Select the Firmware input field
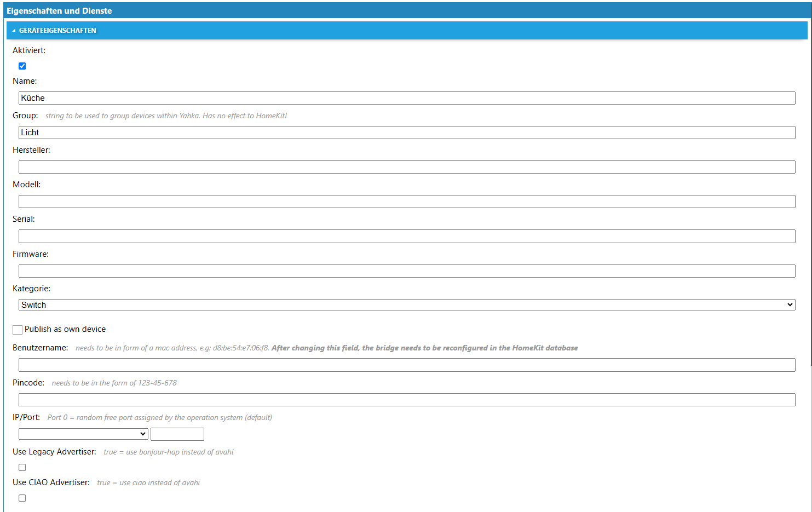This screenshot has height=512, width=812. point(406,271)
